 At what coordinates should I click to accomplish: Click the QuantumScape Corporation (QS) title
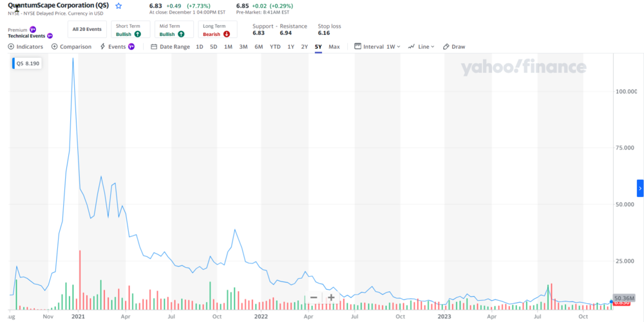click(x=59, y=6)
